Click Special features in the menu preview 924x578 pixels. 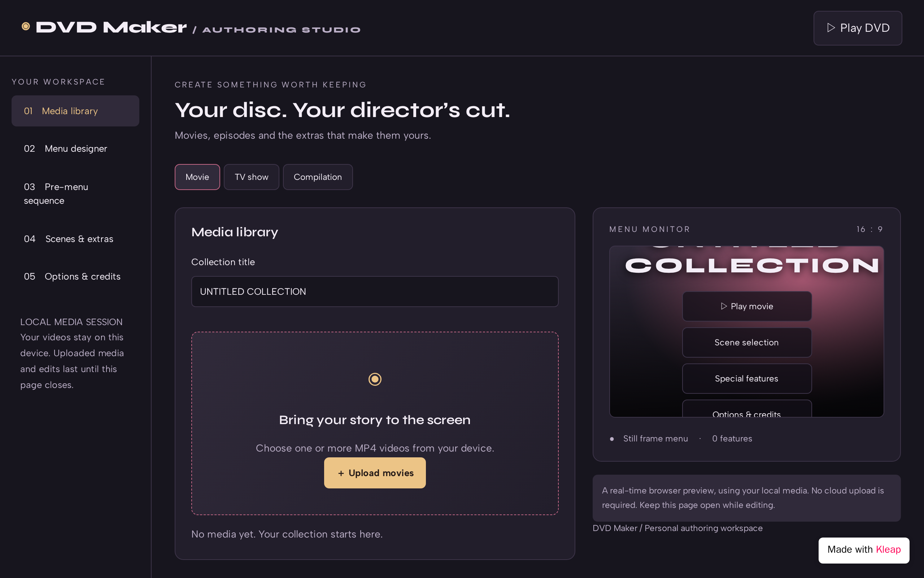coord(747,379)
